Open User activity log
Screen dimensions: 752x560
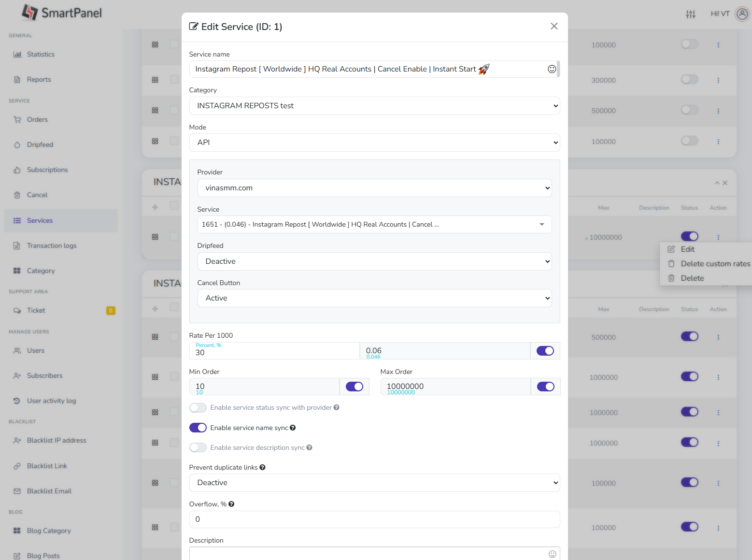[x=50, y=401]
